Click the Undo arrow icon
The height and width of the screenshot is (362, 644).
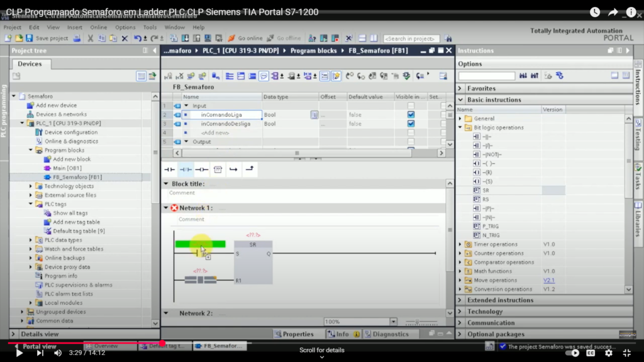point(138,38)
